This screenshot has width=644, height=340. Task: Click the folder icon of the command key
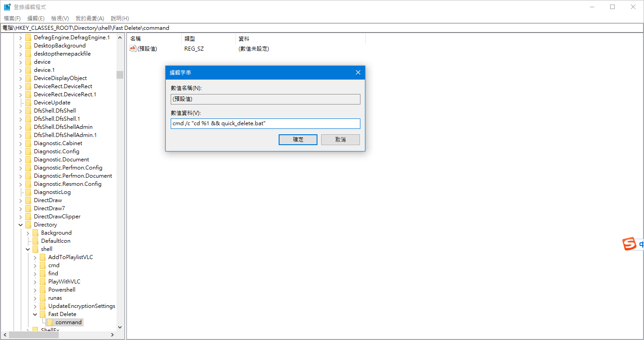(x=50, y=322)
